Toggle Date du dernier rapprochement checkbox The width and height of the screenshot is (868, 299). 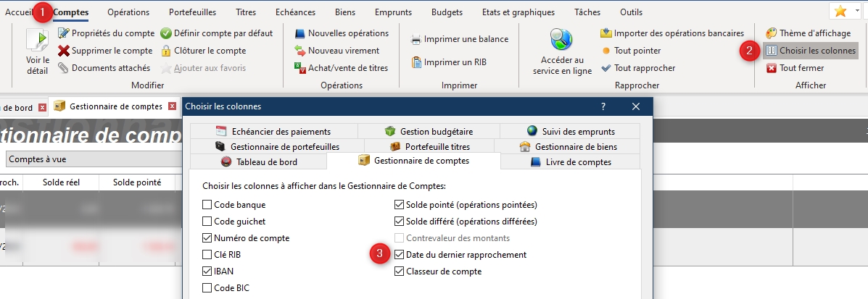400,255
